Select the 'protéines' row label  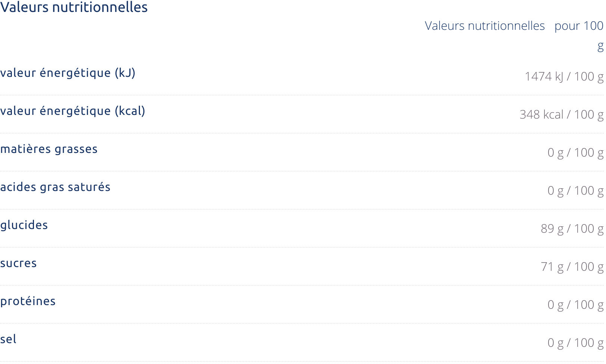click(28, 301)
